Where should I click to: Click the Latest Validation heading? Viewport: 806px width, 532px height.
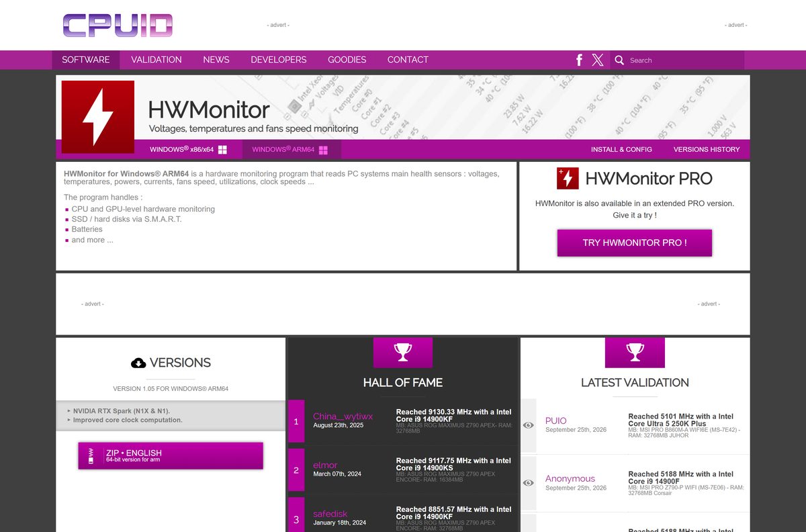(x=635, y=383)
